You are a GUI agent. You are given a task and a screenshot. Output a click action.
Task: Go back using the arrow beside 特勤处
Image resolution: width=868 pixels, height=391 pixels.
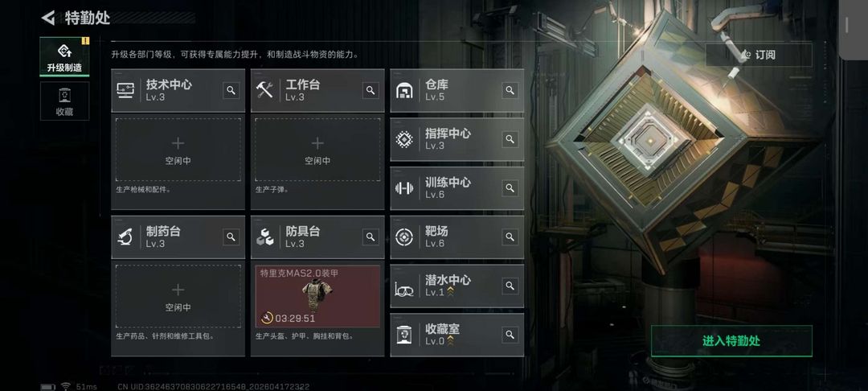point(48,18)
